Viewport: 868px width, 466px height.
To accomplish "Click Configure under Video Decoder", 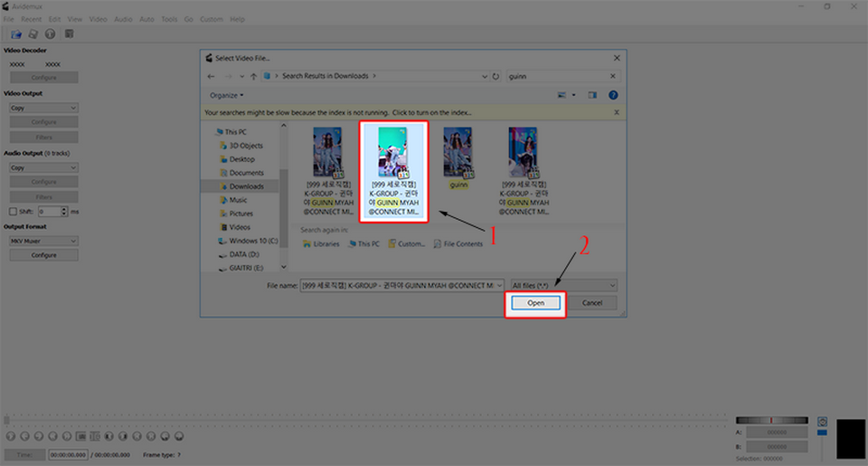I will point(43,78).
